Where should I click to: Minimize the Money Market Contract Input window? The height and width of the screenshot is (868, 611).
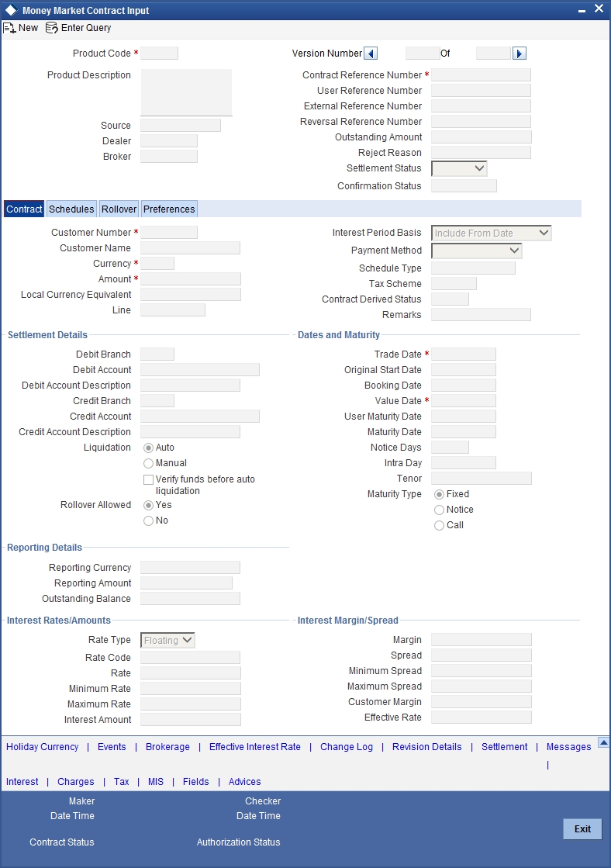[x=582, y=11]
